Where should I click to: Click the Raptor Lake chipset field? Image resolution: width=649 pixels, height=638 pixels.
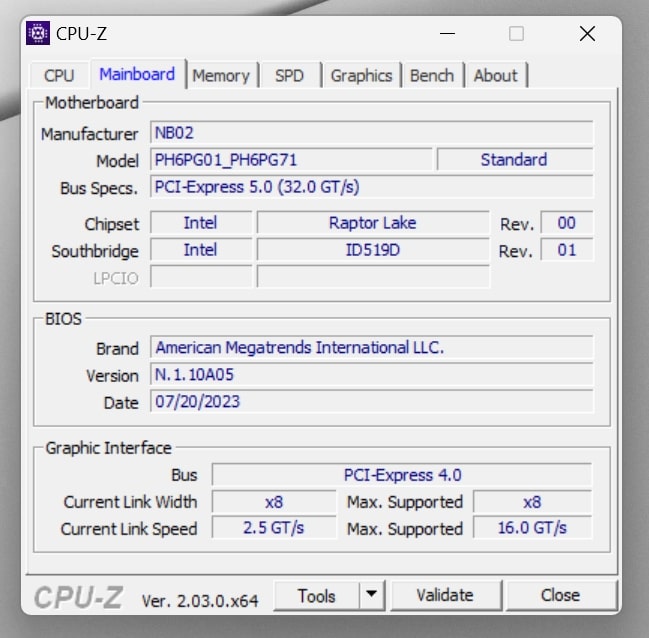click(x=373, y=223)
